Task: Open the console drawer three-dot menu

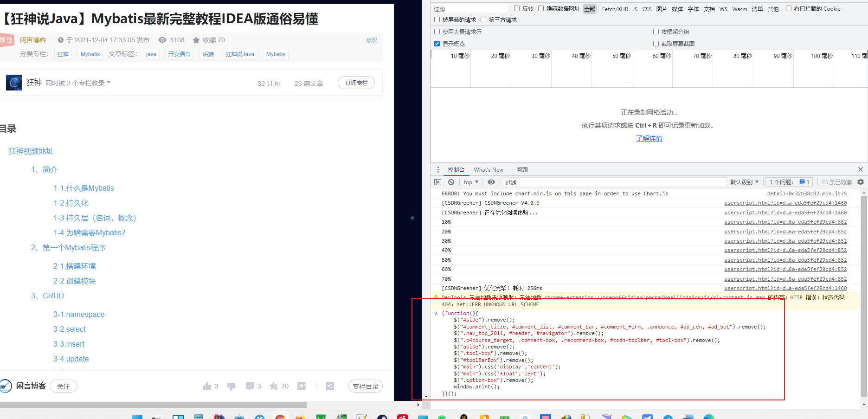Action: pyautogui.click(x=438, y=169)
